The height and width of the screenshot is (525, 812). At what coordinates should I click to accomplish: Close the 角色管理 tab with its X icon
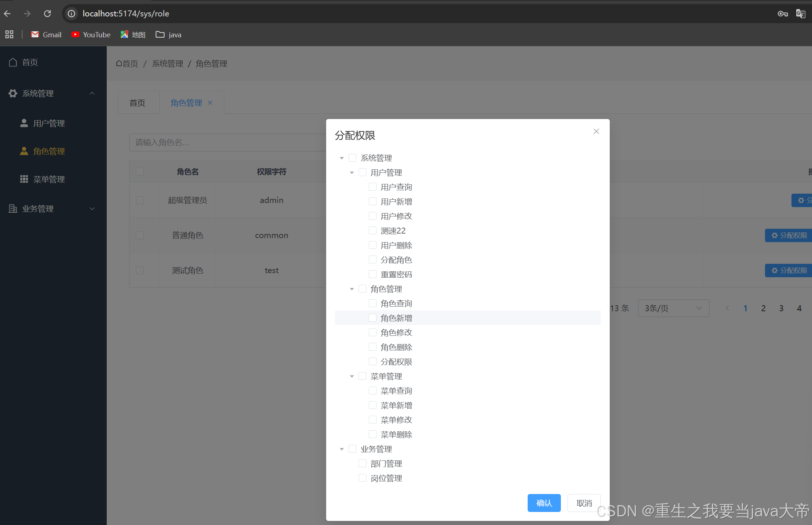(210, 103)
